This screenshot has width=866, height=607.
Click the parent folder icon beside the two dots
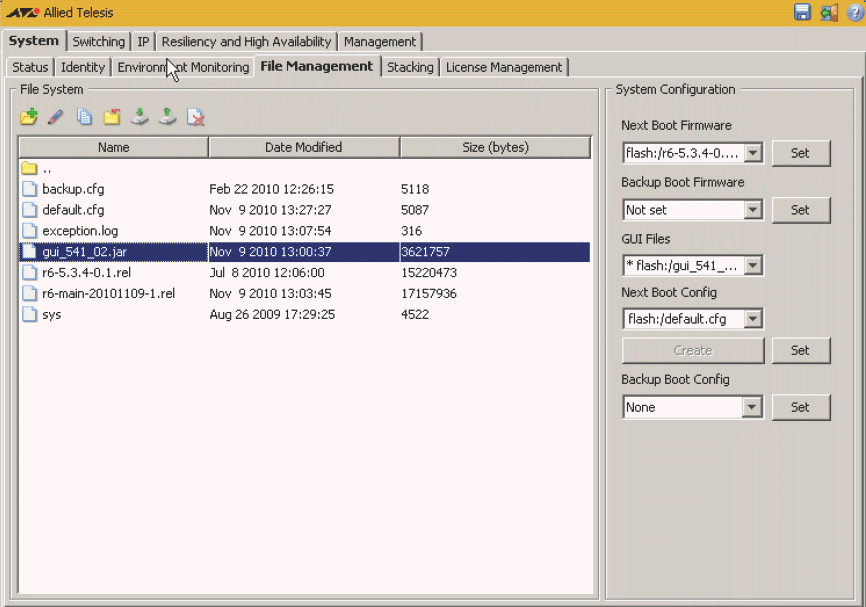[29, 168]
